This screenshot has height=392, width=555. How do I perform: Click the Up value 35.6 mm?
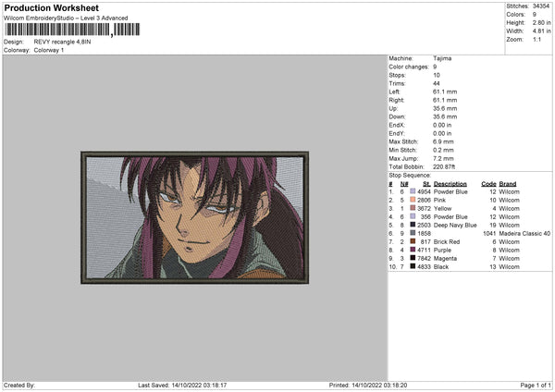click(445, 108)
